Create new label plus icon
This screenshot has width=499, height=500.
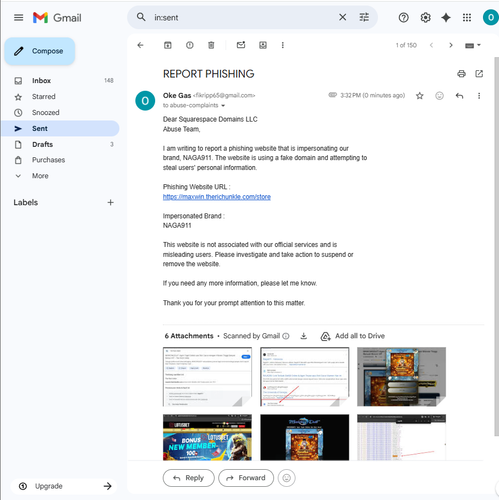pos(110,202)
